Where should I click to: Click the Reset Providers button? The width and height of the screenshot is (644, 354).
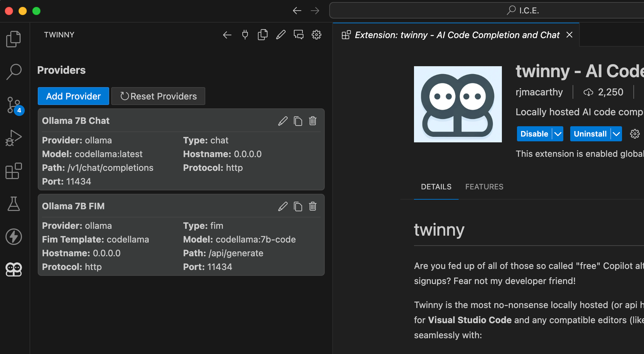coord(158,96)
